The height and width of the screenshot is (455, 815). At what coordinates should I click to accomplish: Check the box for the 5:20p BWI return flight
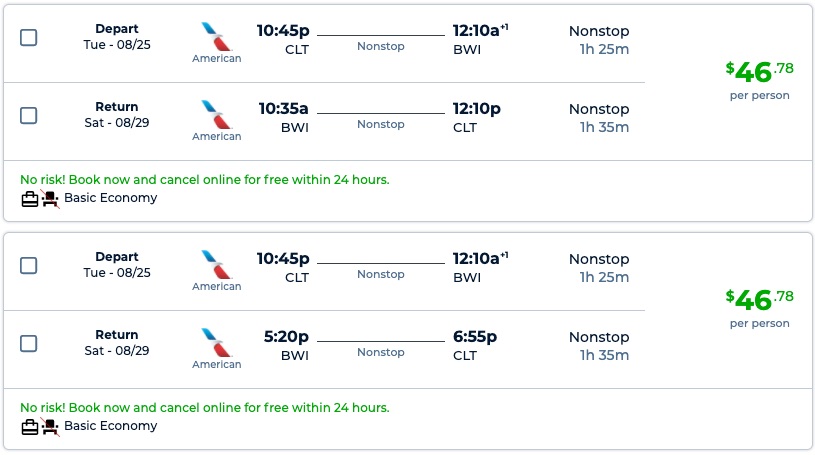[x=29, y=343]
